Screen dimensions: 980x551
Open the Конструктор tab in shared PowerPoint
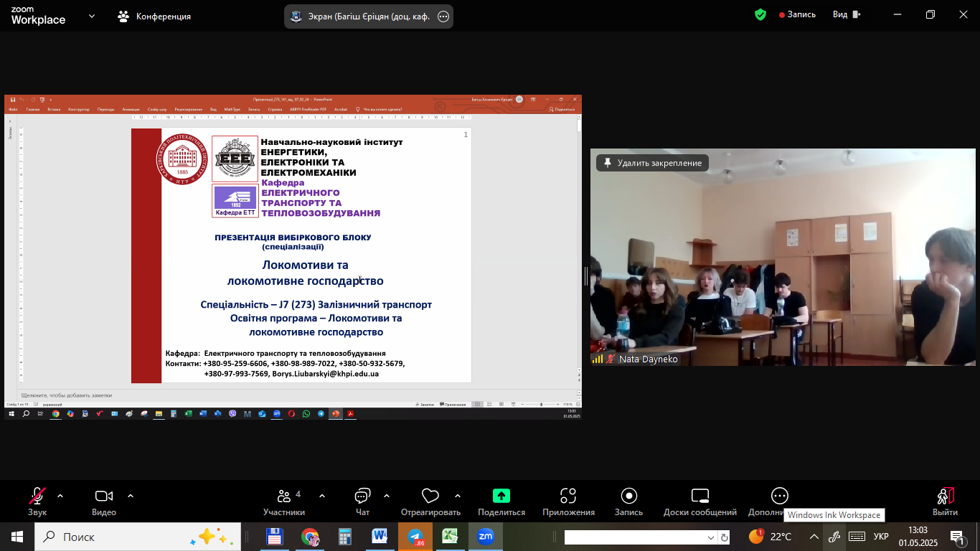pos(79,110)
